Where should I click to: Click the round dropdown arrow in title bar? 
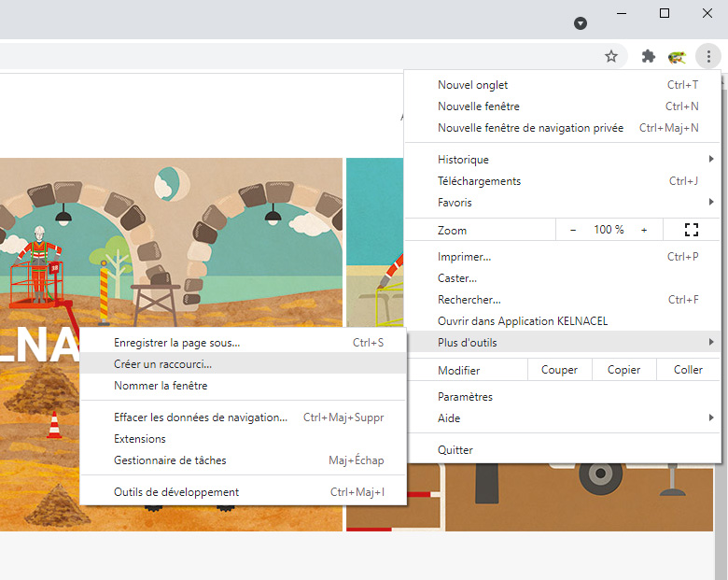[580, 22]
